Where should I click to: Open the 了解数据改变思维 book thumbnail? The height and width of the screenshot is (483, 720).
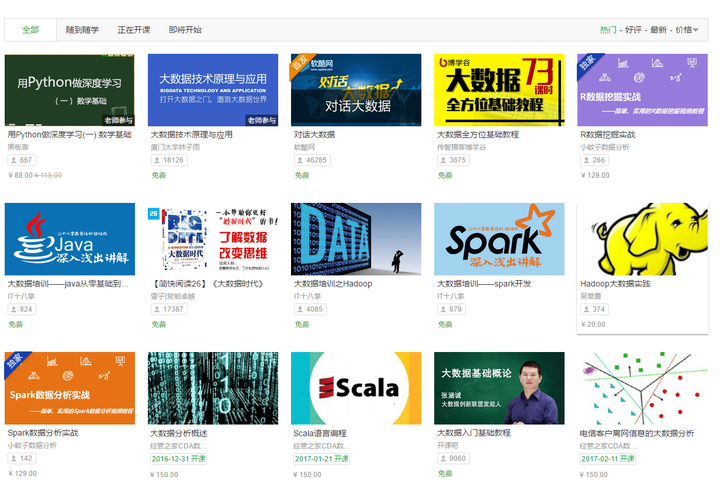[x=213, y=239]
